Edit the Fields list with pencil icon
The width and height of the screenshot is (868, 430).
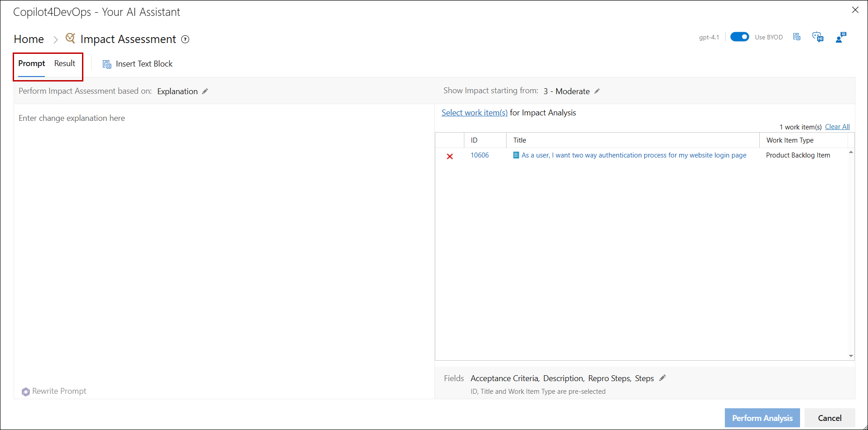(662, 378)
